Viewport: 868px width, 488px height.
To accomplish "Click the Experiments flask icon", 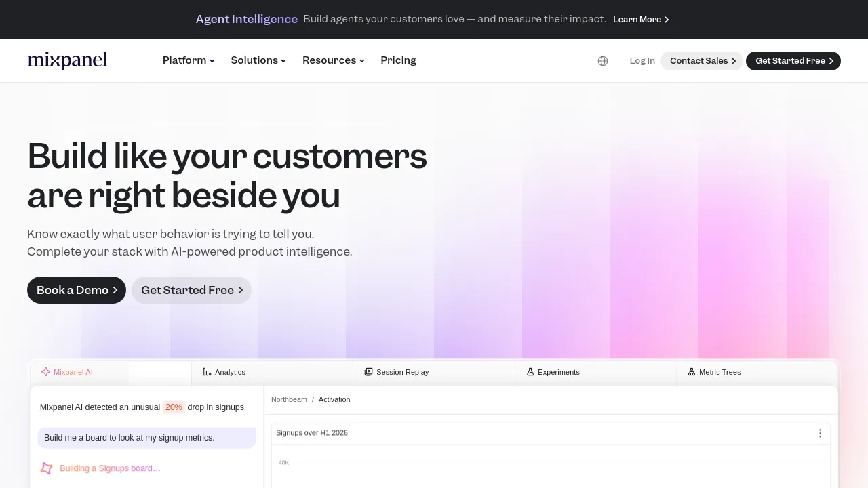I will (x=530, y=372).
